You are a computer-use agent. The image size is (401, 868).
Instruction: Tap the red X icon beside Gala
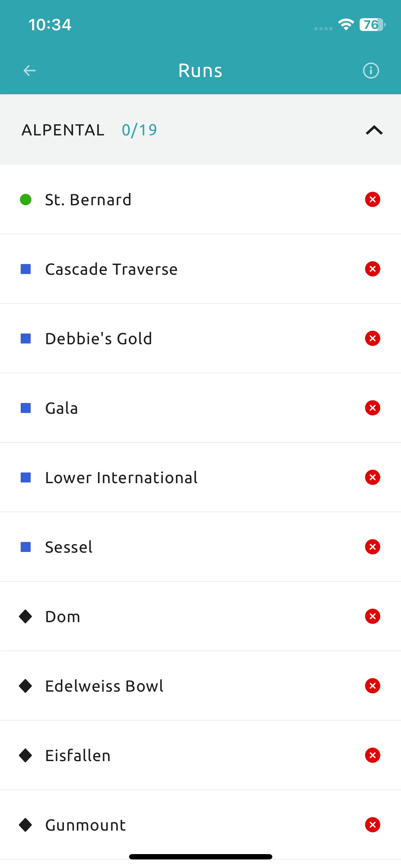(372, 408)
